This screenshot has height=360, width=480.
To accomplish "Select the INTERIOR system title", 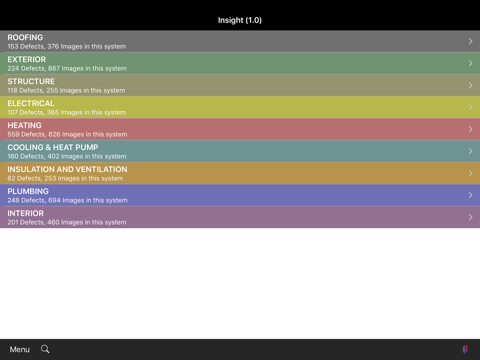I will (26, 213).
